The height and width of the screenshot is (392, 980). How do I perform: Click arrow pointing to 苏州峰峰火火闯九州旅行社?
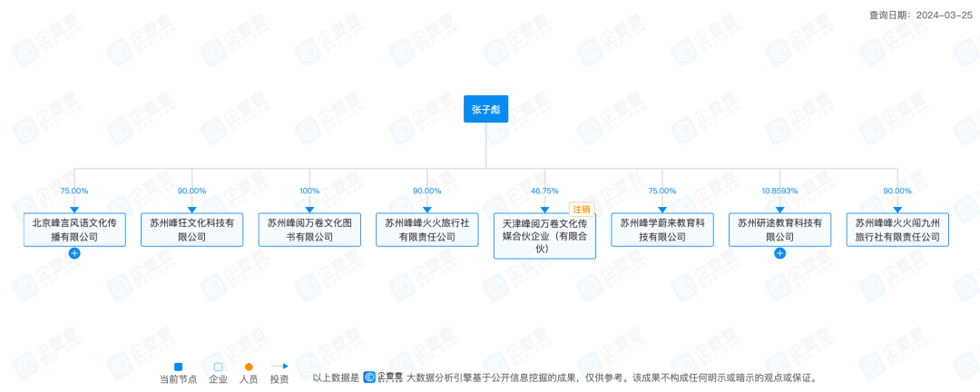(897, 210)
